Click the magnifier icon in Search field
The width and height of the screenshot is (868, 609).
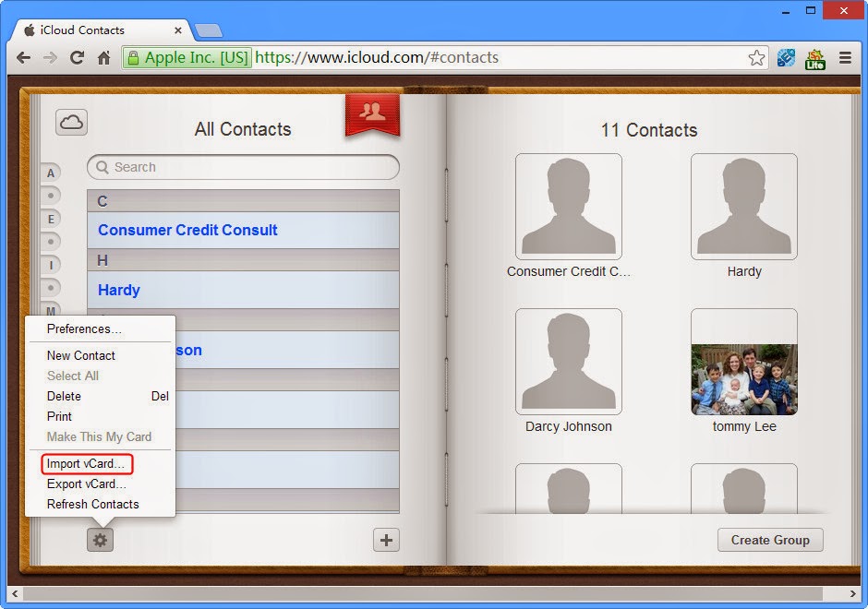(x=102, y=167)
